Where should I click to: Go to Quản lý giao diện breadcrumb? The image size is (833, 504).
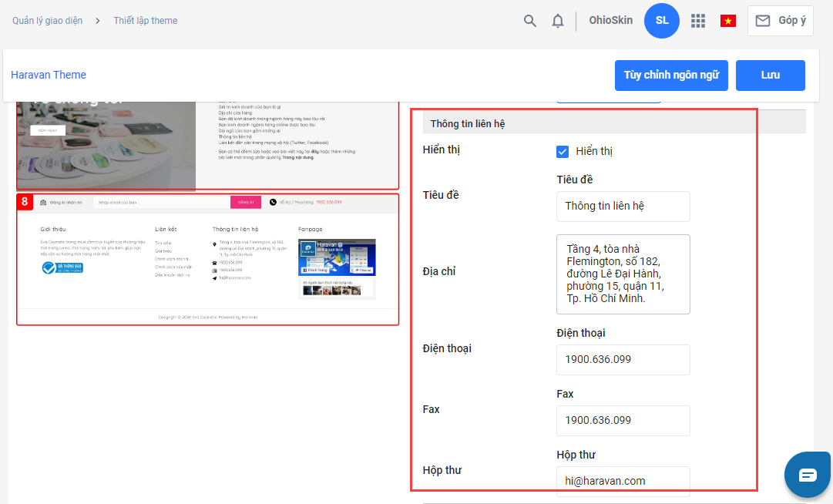[47, 21]
